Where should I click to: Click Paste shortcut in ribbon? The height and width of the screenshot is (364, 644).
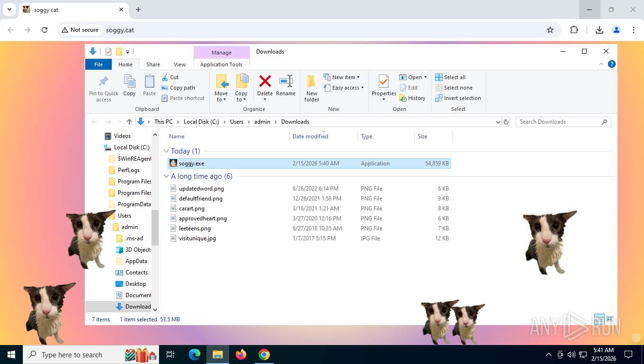(x=183, y=98)
